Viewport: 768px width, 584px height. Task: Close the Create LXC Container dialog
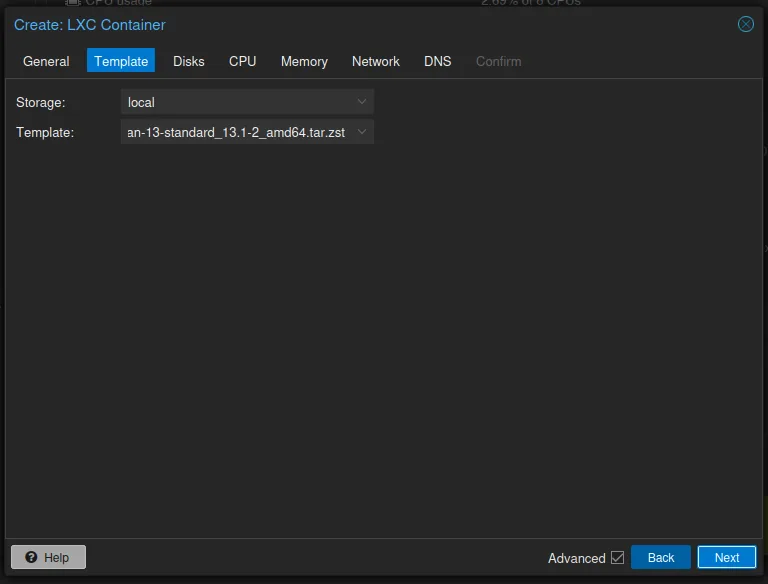(x=745, y=24)
